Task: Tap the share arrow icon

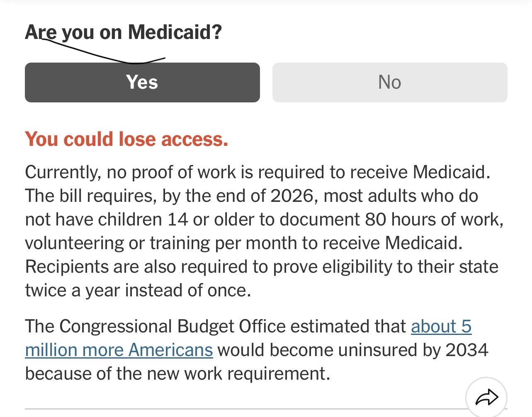Action: click(x=486, y=398)
